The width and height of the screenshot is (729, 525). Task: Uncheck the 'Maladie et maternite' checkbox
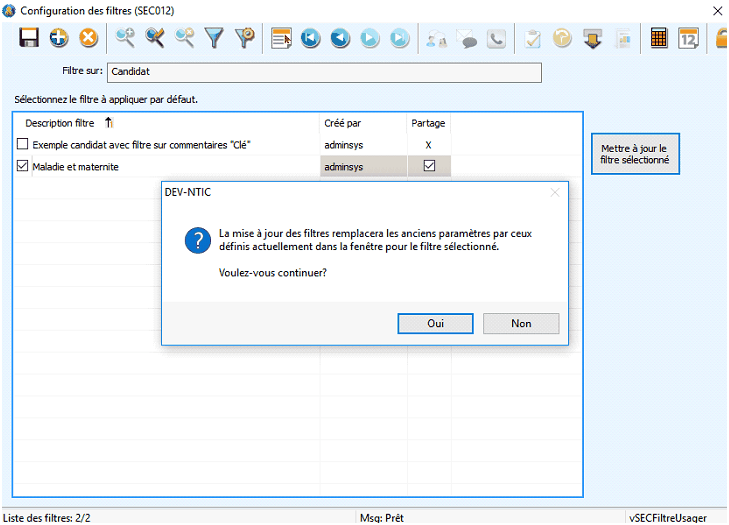23,167
